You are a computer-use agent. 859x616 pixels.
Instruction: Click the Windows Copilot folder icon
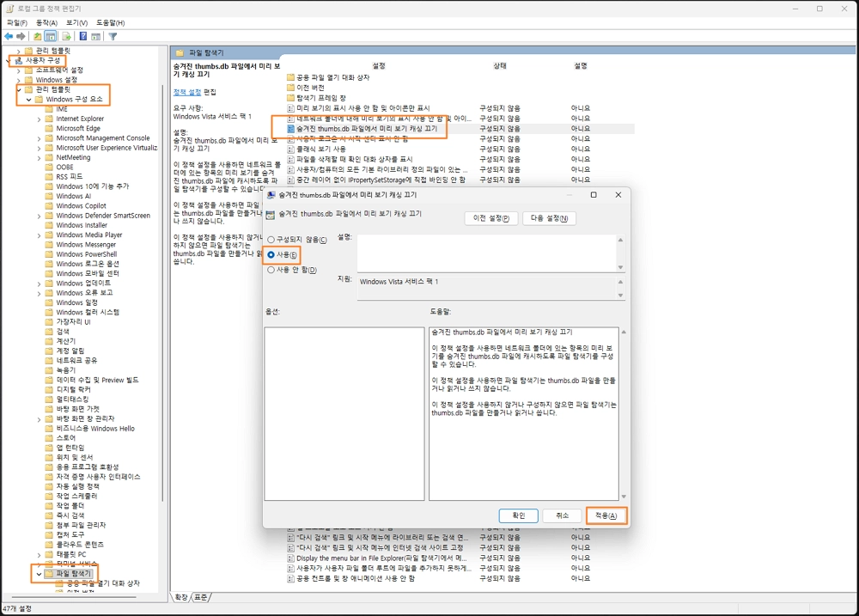click(x=49, y=206)
